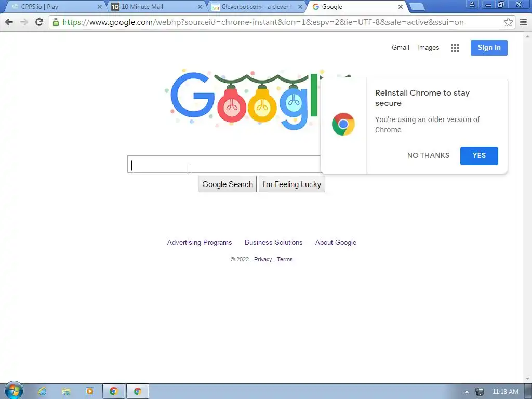Click the page scrollbar down arrow

[528, 379]
